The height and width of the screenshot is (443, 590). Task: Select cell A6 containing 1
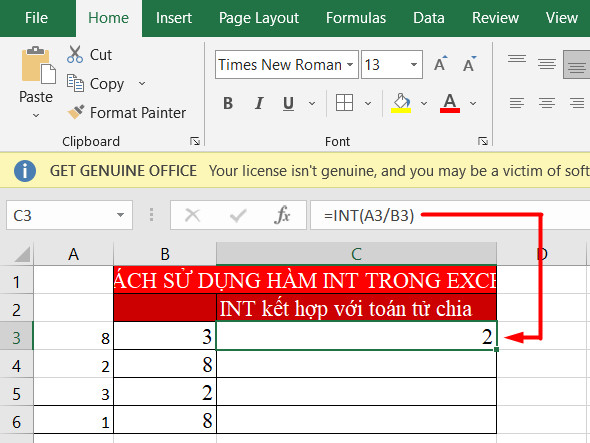73,420
